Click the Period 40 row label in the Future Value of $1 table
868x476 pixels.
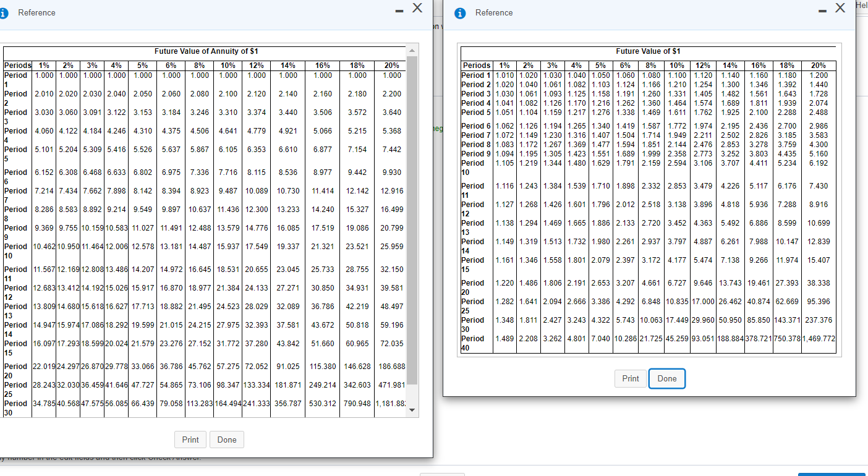pyautogui.click(x=474, y=343)
